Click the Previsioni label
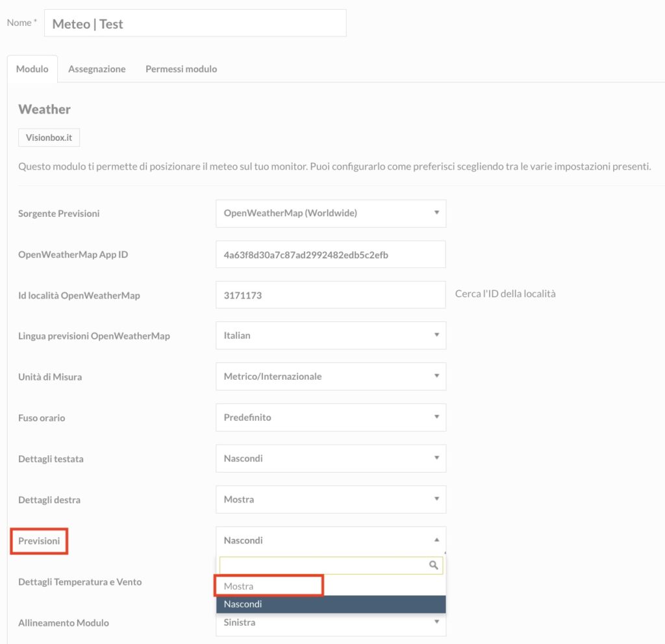 [39, 541]
